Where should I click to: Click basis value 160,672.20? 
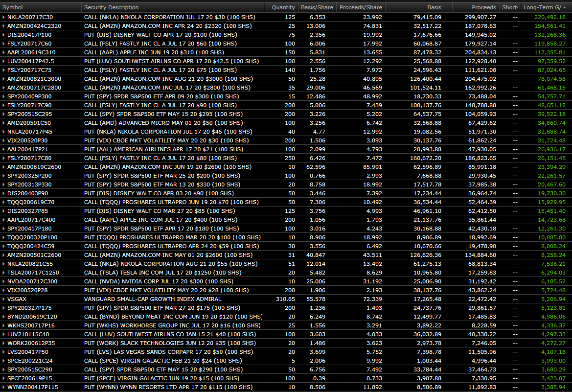pyautogui.click(x=426, y=158)
